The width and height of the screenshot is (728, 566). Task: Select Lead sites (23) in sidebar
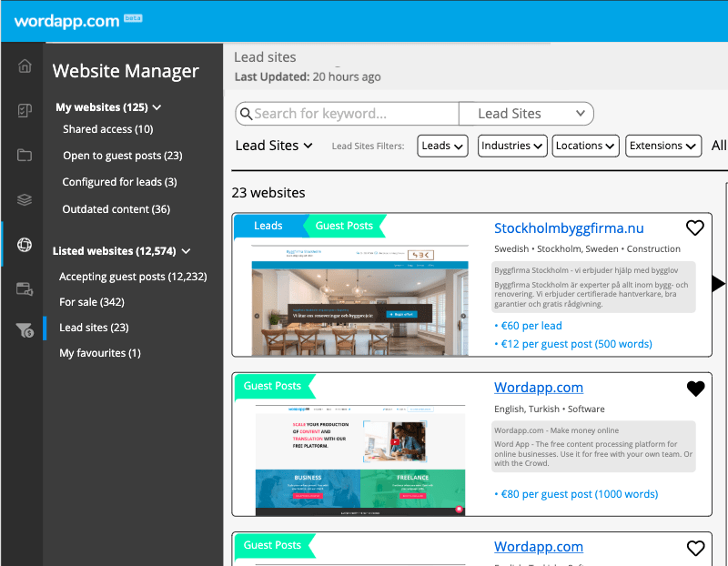pos(94,328)
